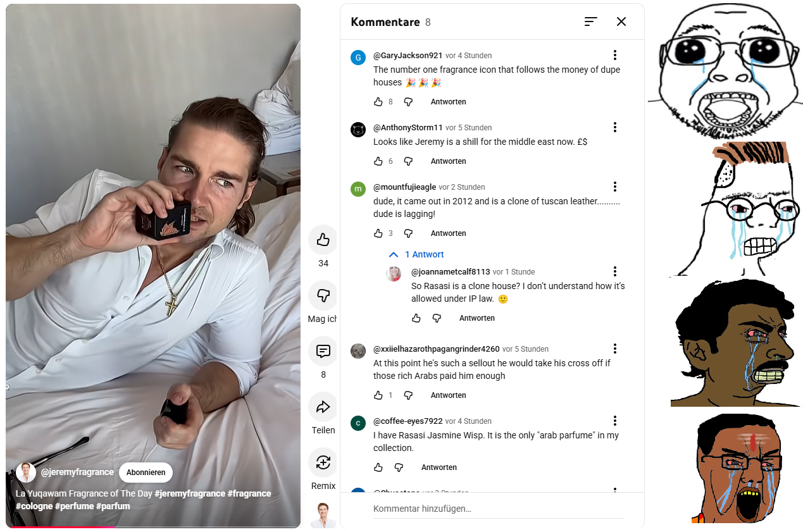Open comment sort options icon
The height and width of the screenshot is (532, 803).
tap(591, 22)
